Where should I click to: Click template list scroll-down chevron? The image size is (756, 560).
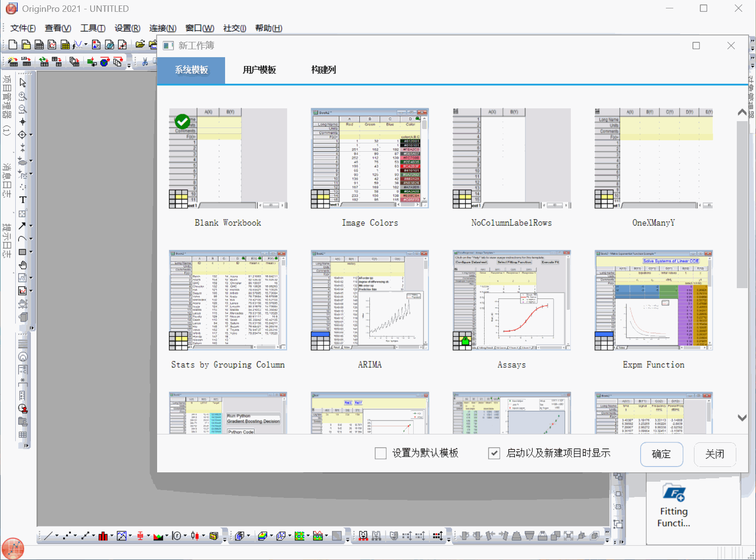[742, 418]
